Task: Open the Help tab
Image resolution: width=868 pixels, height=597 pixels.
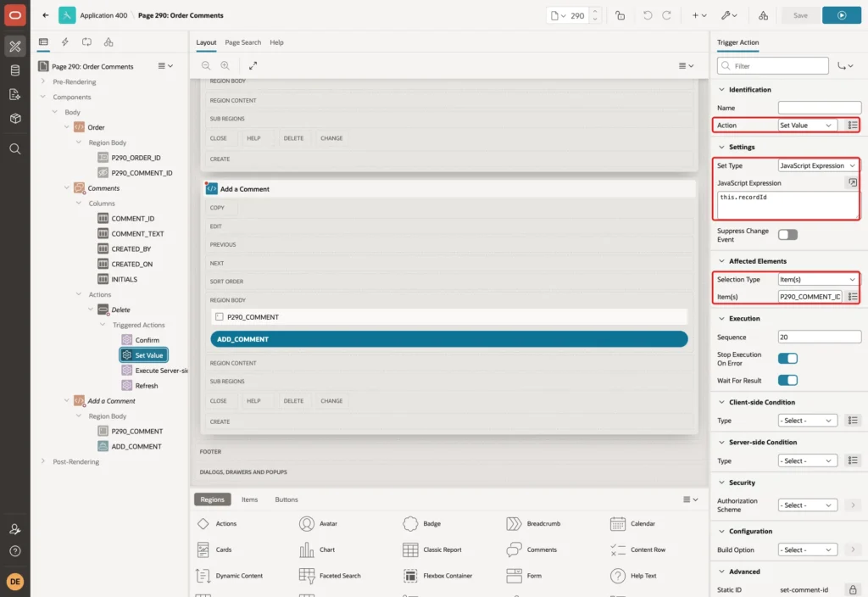Action: click(276, 42)
